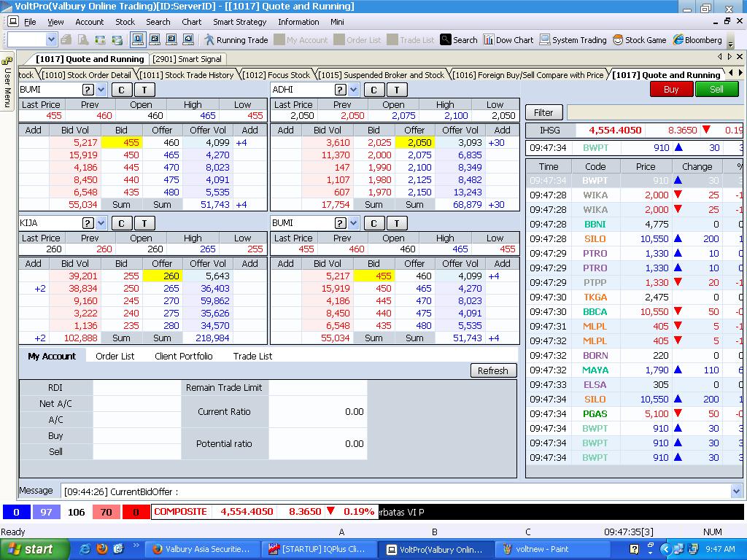
Task: Activate screen layout 3 toolbar icon
Action: point(171,39)
